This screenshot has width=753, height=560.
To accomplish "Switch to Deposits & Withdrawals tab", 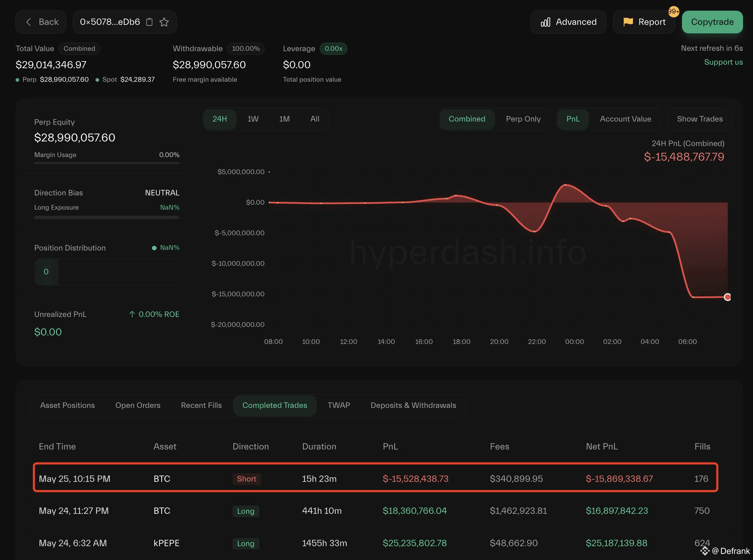I will pyautogui.click(x=413, y=405).
